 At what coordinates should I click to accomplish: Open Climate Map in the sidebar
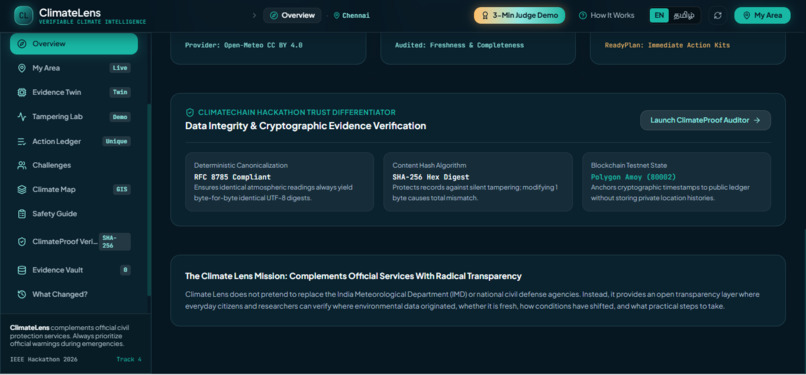(74, 190)
